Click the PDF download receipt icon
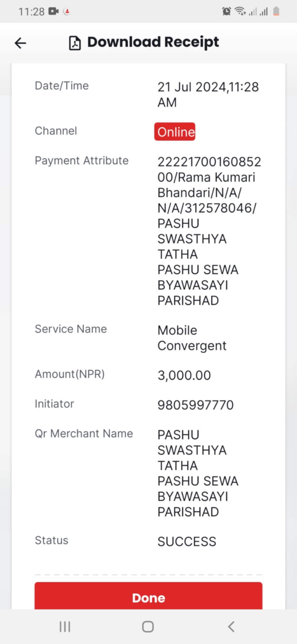Viewport: 297px width, 644px height. coord(75,43)
